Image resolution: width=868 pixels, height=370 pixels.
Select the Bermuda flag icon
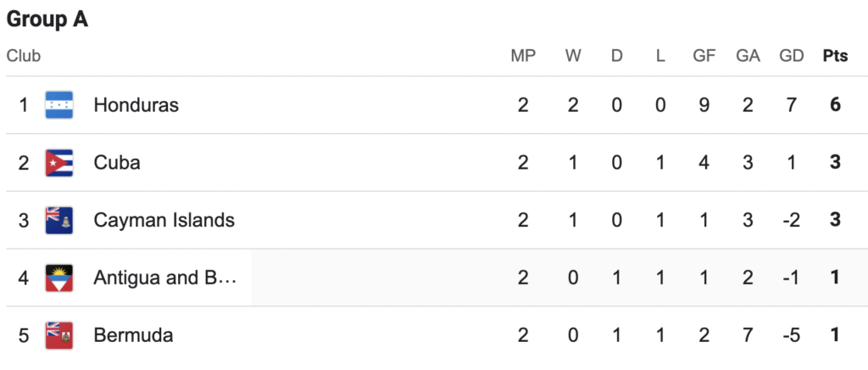[59, 336]
